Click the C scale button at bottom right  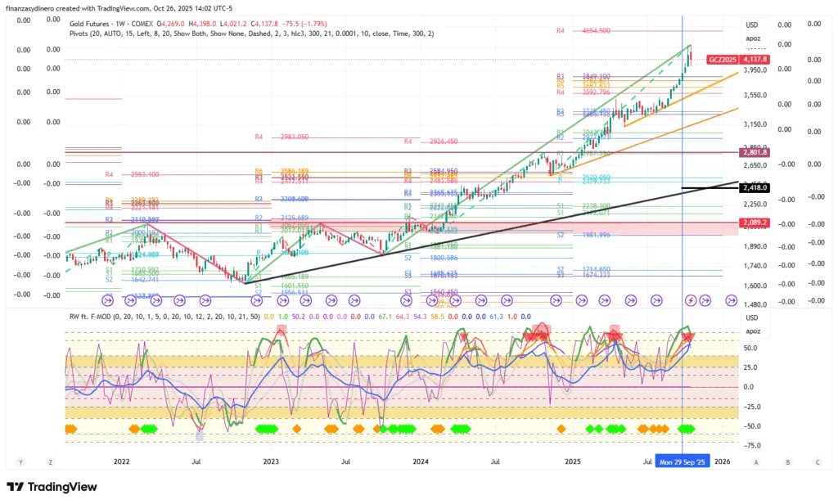pos(817,462)
